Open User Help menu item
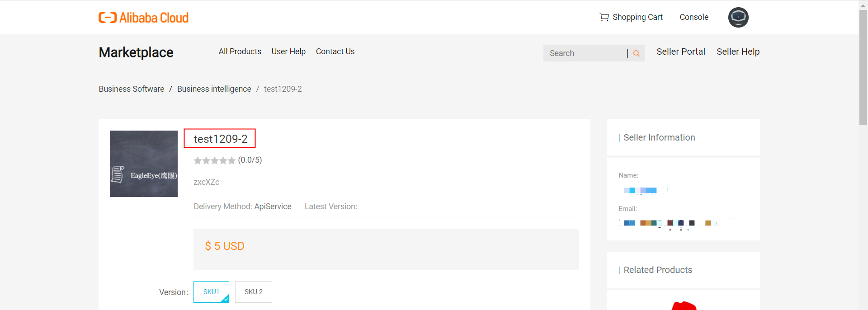868x310 pixels. point(288,52)
